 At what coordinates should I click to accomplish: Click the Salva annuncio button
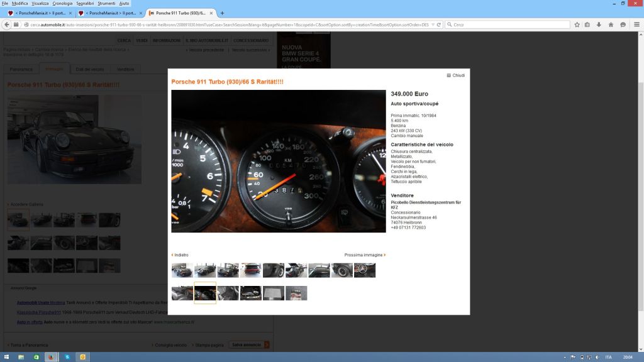(249, 345)
